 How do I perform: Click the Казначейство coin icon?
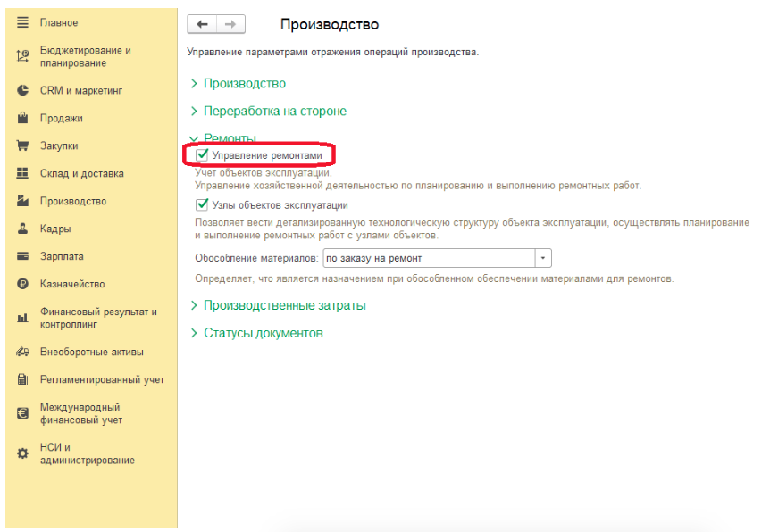(22, 284)
